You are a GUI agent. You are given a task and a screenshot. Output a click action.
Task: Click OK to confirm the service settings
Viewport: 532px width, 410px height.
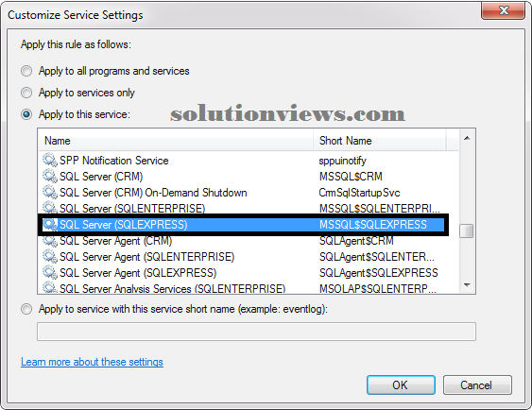(401, 384)
